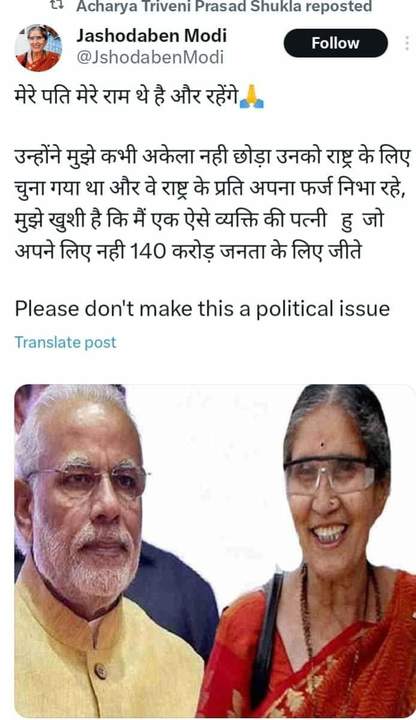The width and height of the screenshot is (416, 720).
Task: Open the three-dot more options menu
Action: pos(407,43)
